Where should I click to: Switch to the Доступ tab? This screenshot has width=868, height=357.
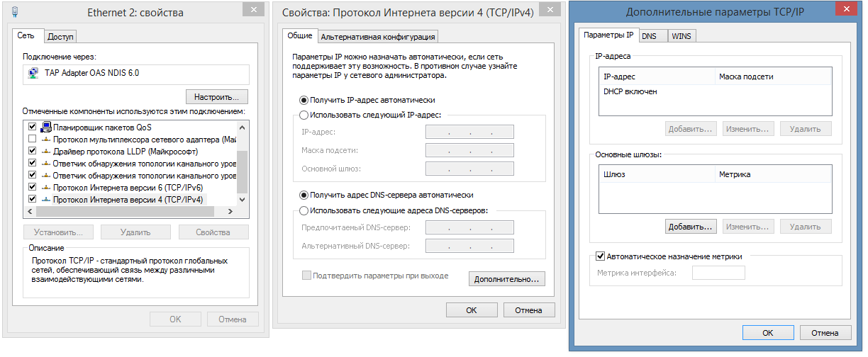62,37
